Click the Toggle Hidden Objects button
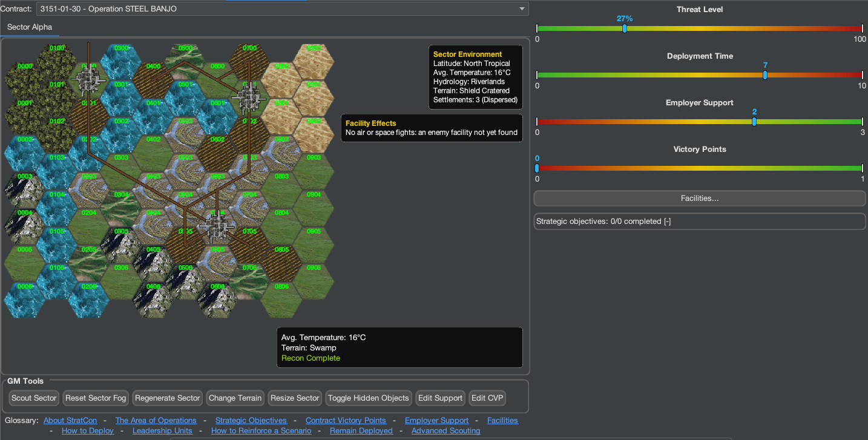The image size is (868, 440). point(369,398)
